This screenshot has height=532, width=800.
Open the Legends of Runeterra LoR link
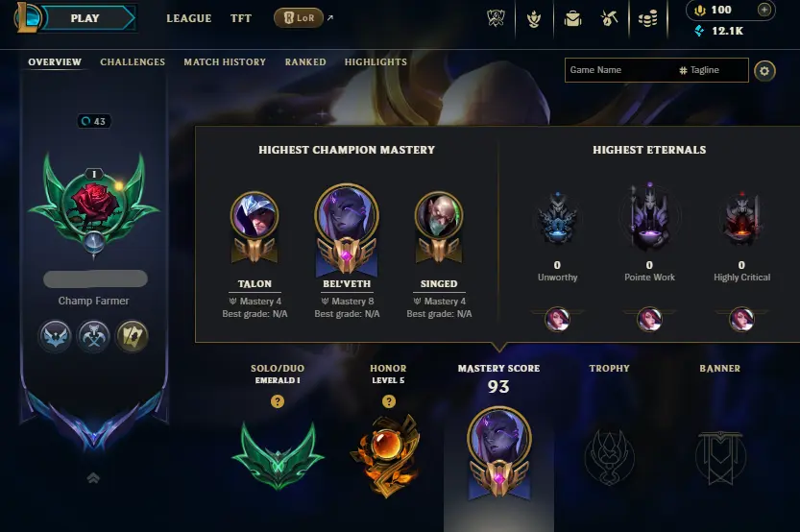pos(299,18)
